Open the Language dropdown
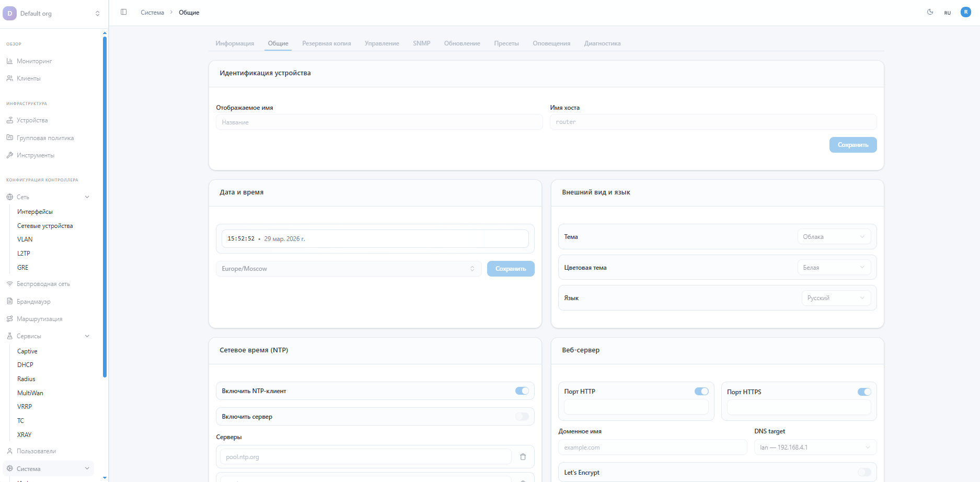The width and height of the screenshot is (980, 482). tap(836, 298)
